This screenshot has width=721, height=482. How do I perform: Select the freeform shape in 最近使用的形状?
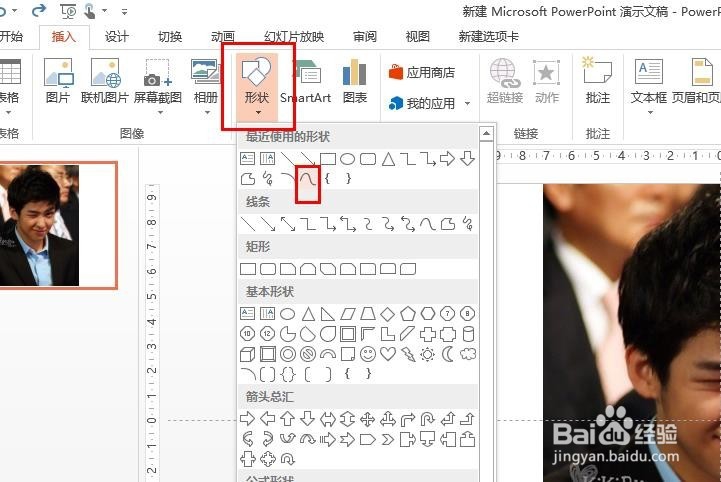(x=247, y=178)
